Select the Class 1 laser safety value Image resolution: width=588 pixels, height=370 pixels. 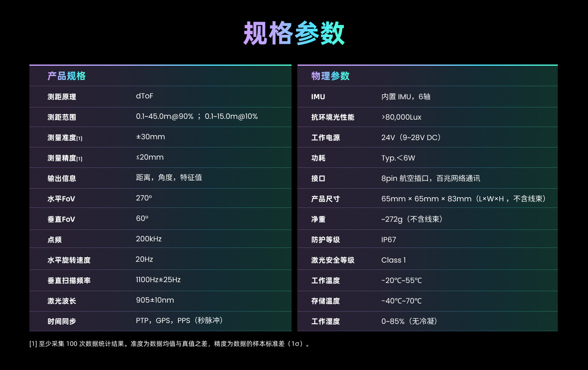coord(394,260)
